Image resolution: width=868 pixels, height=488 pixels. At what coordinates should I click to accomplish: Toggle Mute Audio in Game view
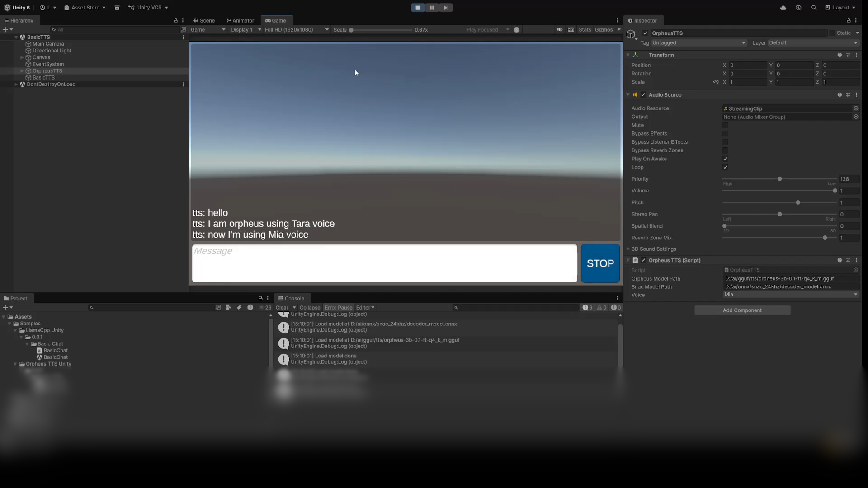point(560,30)
